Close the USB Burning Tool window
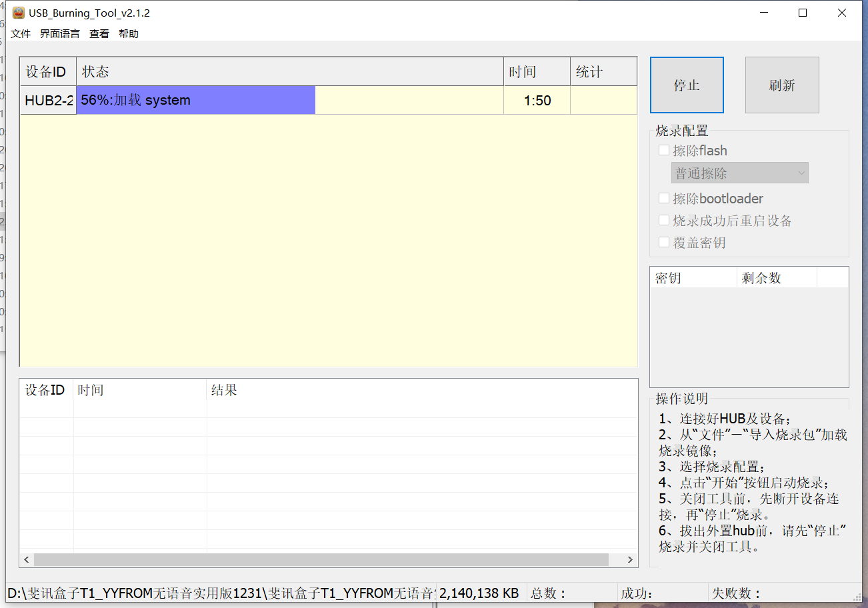 [x=842, y=13]
